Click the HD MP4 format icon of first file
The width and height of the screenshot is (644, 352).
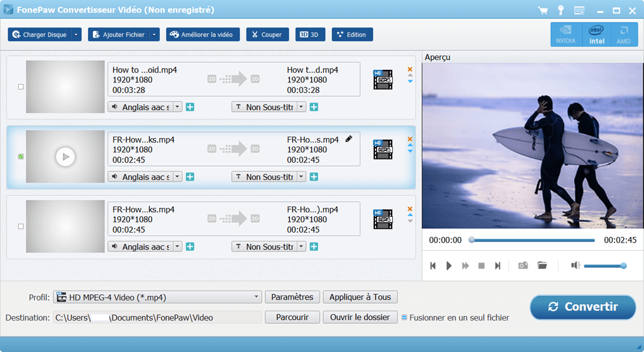coord(382,79)
